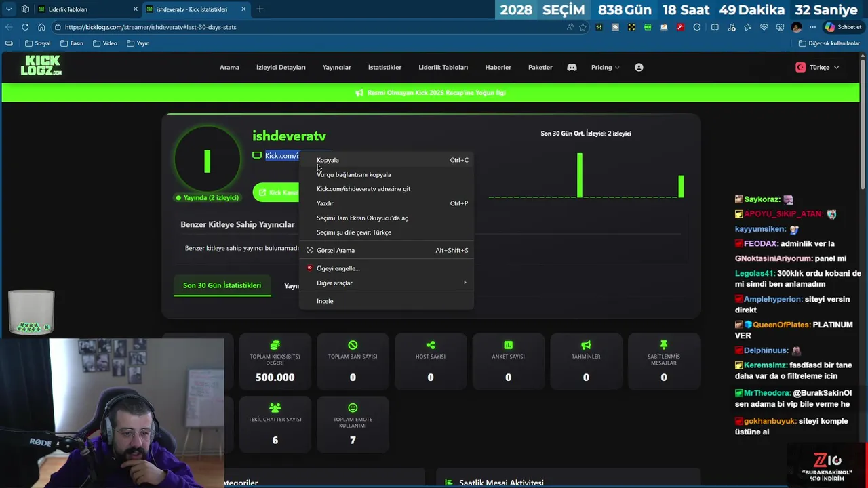The height and width of the screenshot is (488, 868).
Task: Open Arama navigation link
Action: (229, 68)
